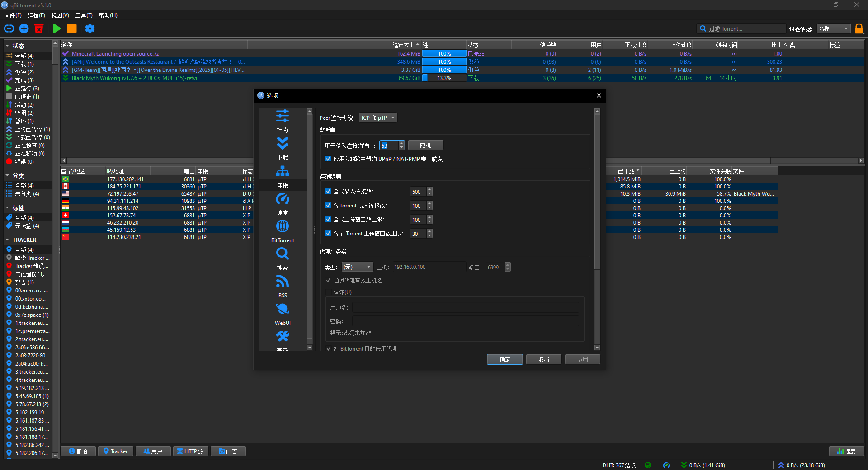This screenshot has width=868, height=470.
Task: Open the Peer连接协议 dropdown
Action: pyautogui.click(x=378, y=118)
